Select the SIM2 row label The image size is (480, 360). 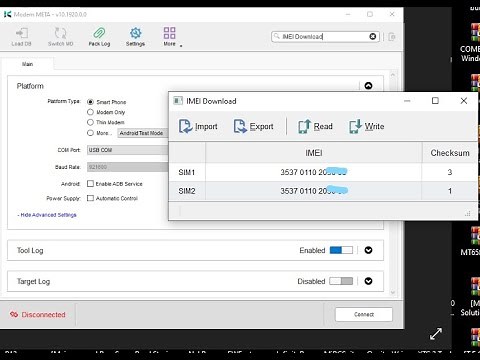[x=187, y=191]
